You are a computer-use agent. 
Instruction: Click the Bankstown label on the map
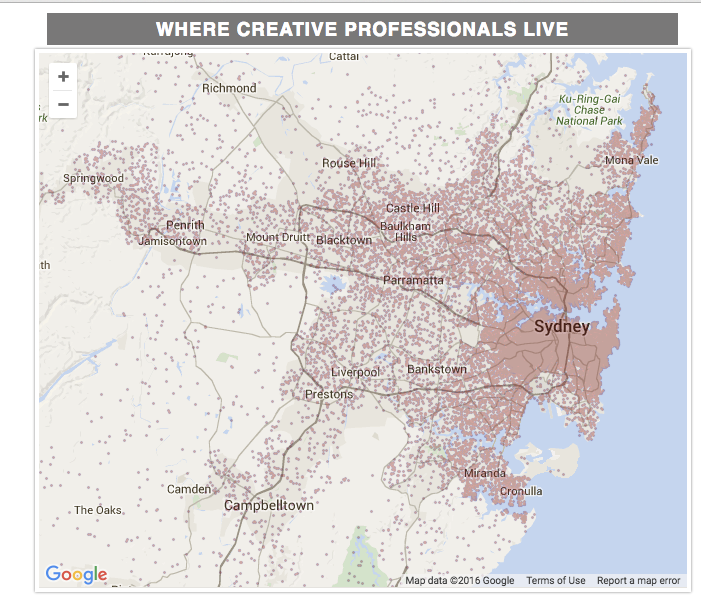point(437,369)
